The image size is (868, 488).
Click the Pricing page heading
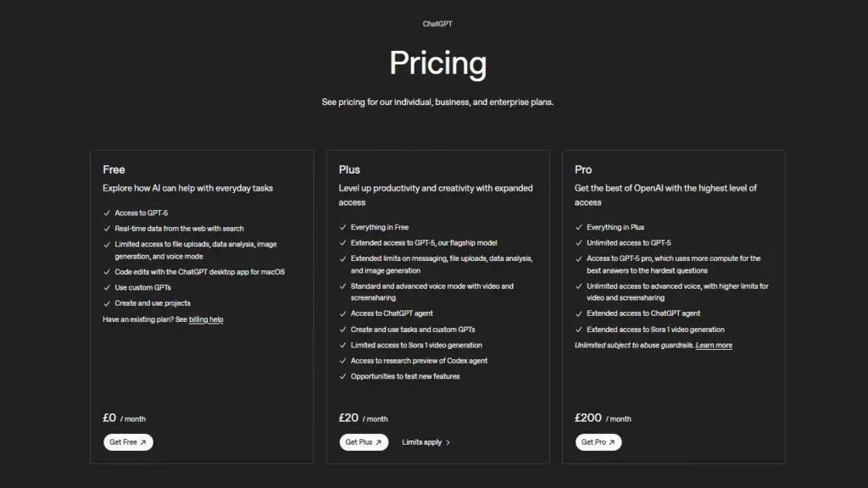[437, 64]
